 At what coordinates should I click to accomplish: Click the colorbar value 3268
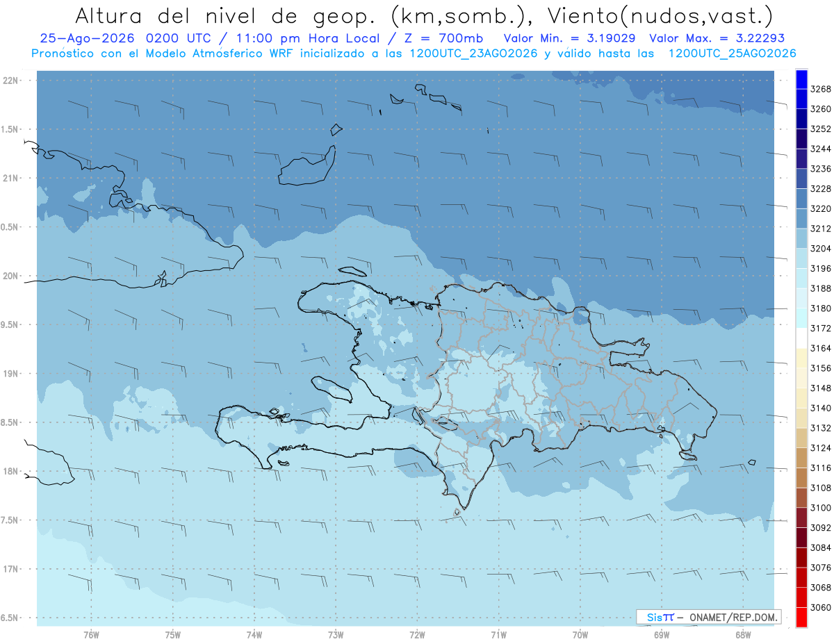pyautogui.click(x=821, y=89)
